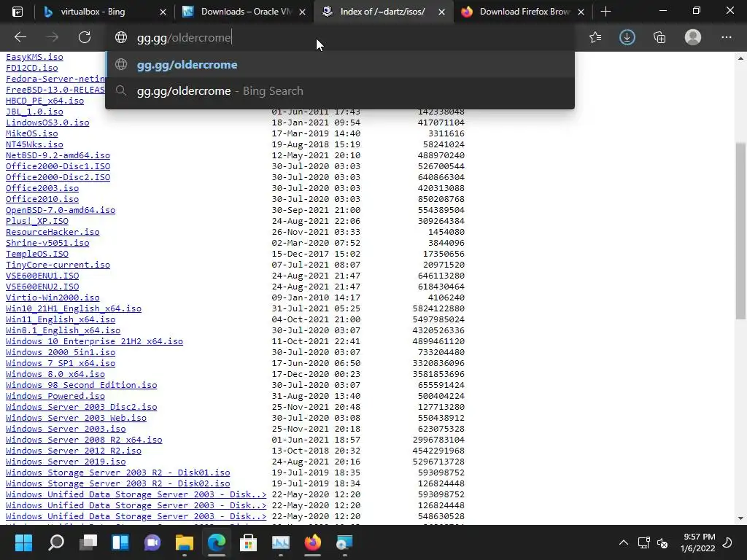Viewport: 747px width, 560px height.
Task: Select the gg.gg/oldercrome Bing Search suggestion
Action: 340,91
